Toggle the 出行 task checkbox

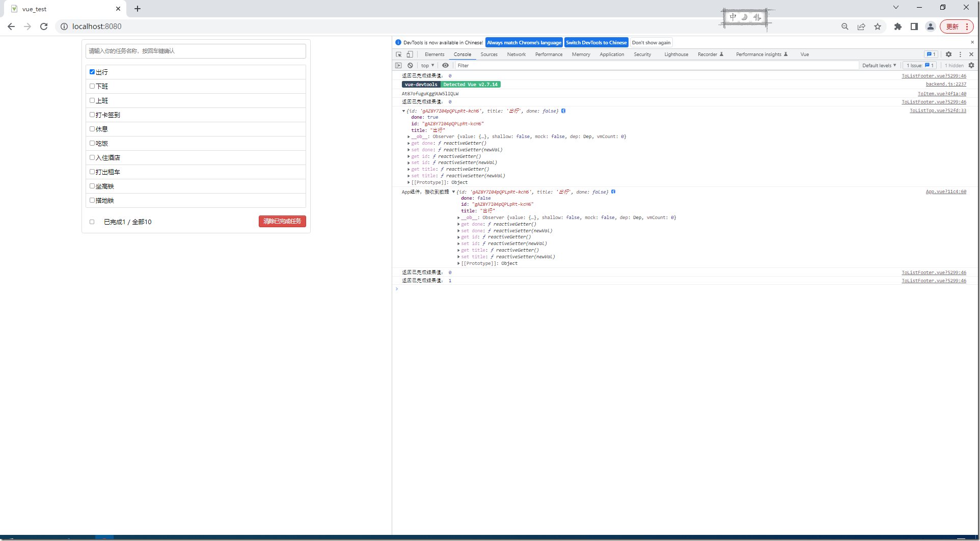(x=92, y=72)
